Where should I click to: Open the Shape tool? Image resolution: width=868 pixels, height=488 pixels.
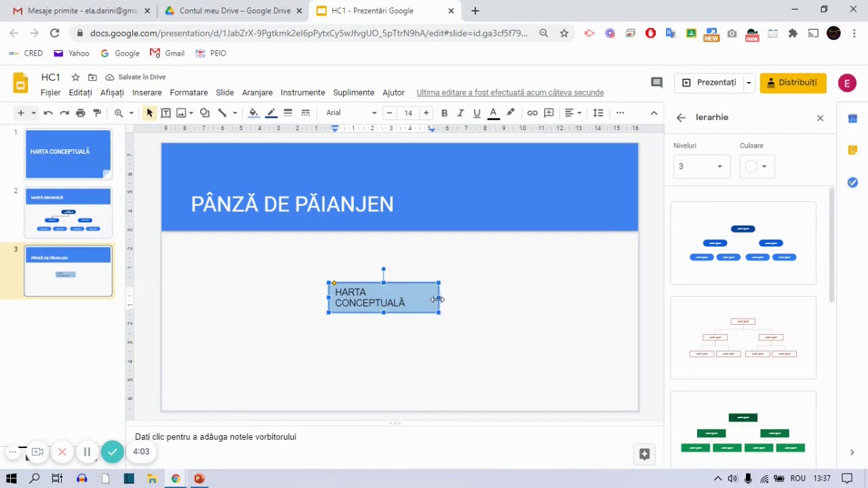click(x=205, y=113)
